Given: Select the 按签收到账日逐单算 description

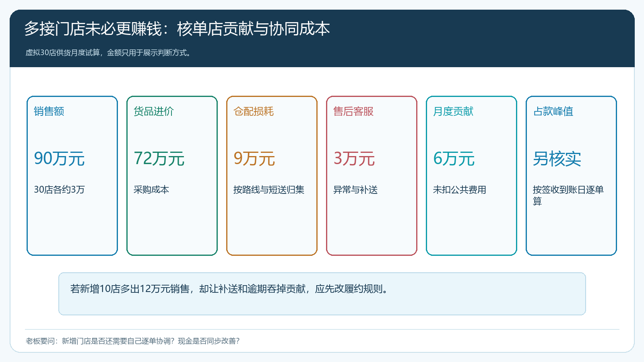Looking at the screenshot, I should (568, 195).
